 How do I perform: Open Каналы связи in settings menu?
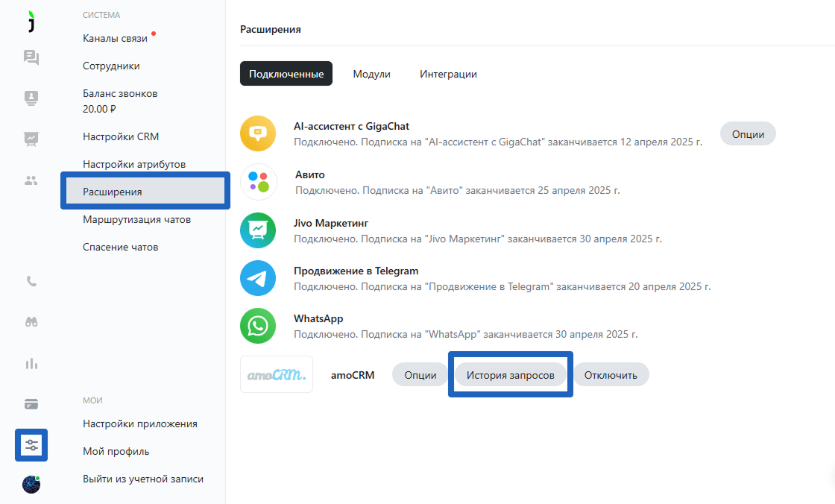pos(115,38)
